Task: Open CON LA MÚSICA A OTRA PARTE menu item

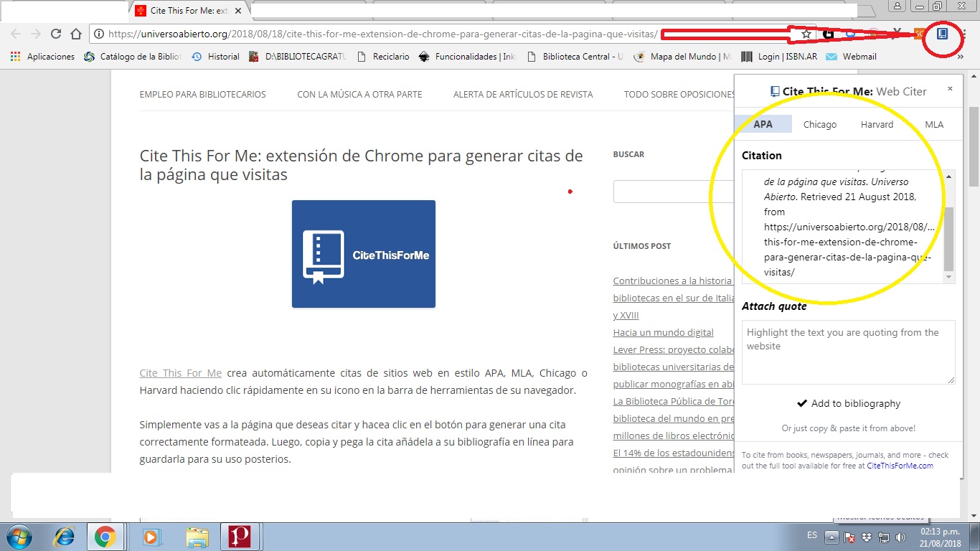Action: (359, 94)
